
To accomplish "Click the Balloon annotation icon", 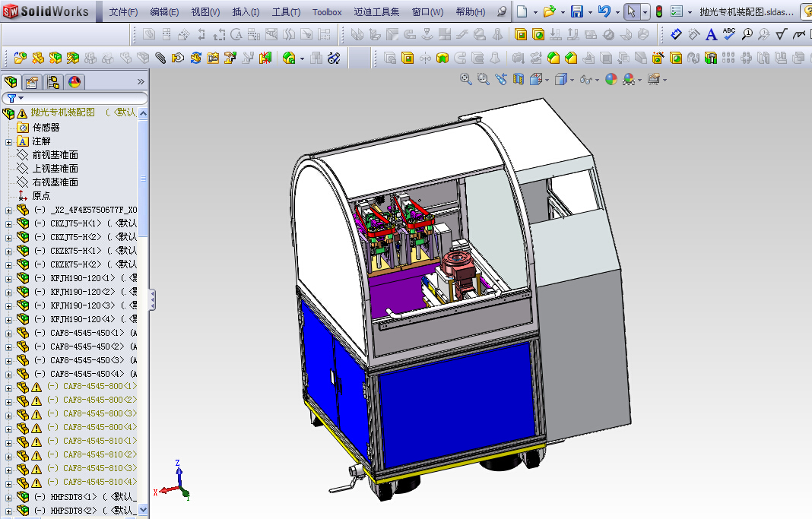I will [747, 35].
